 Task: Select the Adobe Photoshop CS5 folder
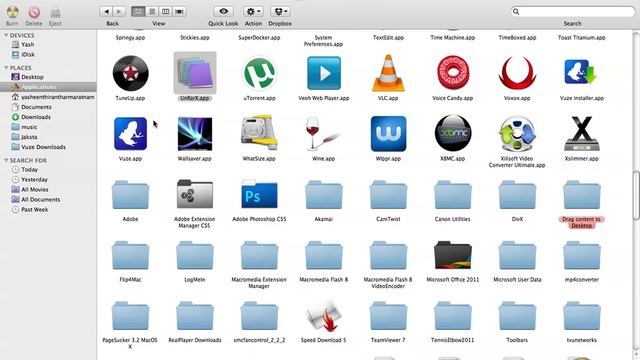point(259,194)
